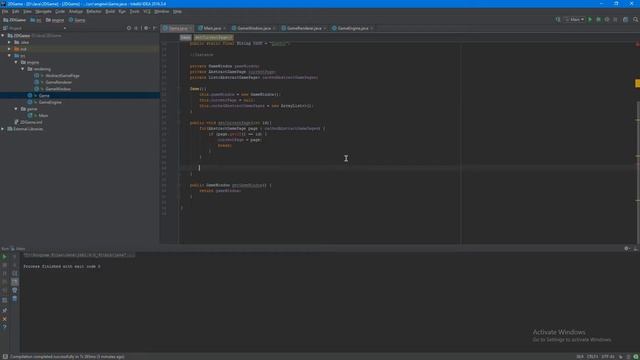
Task: Start debugging with the bug icon
Action: tap(598, 20)
